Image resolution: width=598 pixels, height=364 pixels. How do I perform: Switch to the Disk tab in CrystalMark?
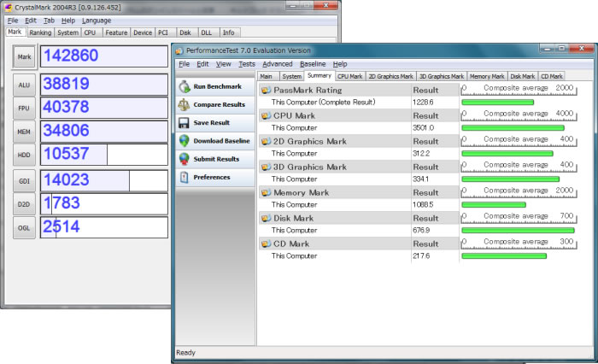click(185, 32)
